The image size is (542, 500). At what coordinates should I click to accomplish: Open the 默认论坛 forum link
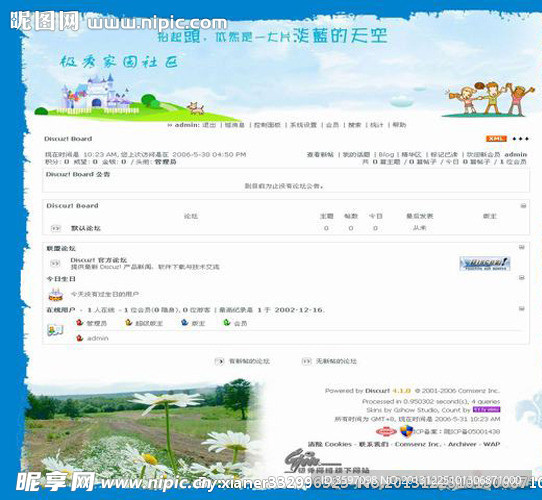tap(86, 228)
